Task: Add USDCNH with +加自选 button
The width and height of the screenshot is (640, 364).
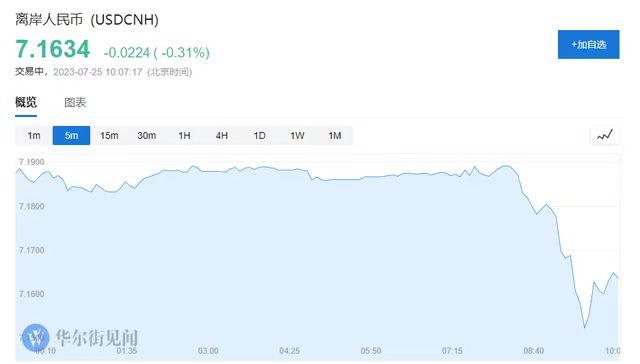Action: tap(589, 44)
